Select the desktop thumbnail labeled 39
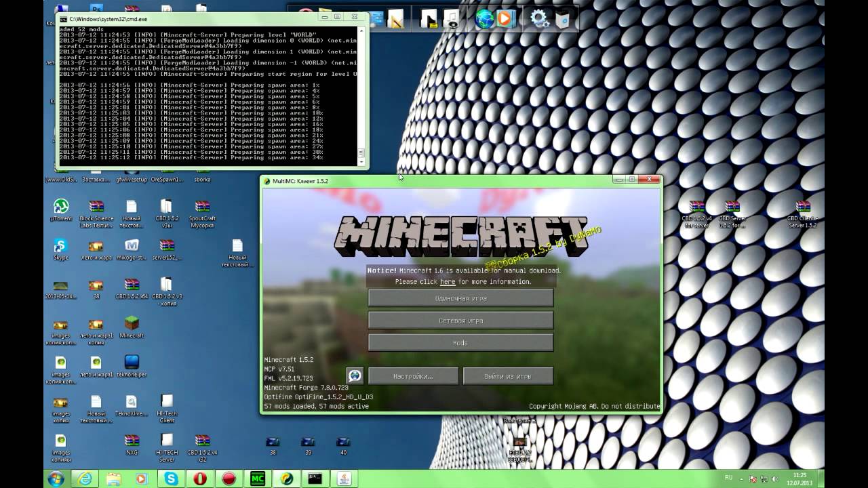868x488 pixels. coord(308,446)
